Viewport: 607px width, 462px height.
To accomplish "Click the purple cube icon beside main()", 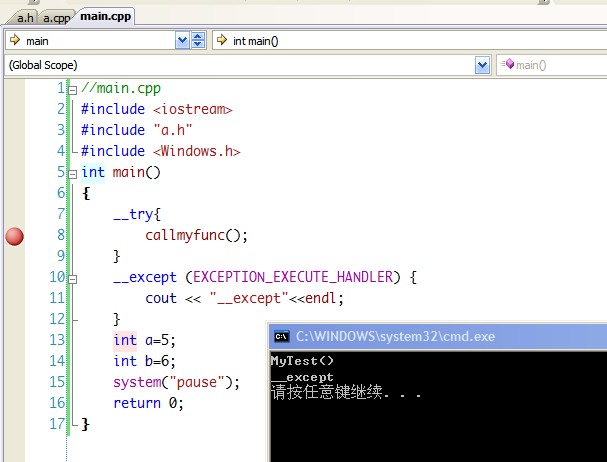I will point(508,64).
